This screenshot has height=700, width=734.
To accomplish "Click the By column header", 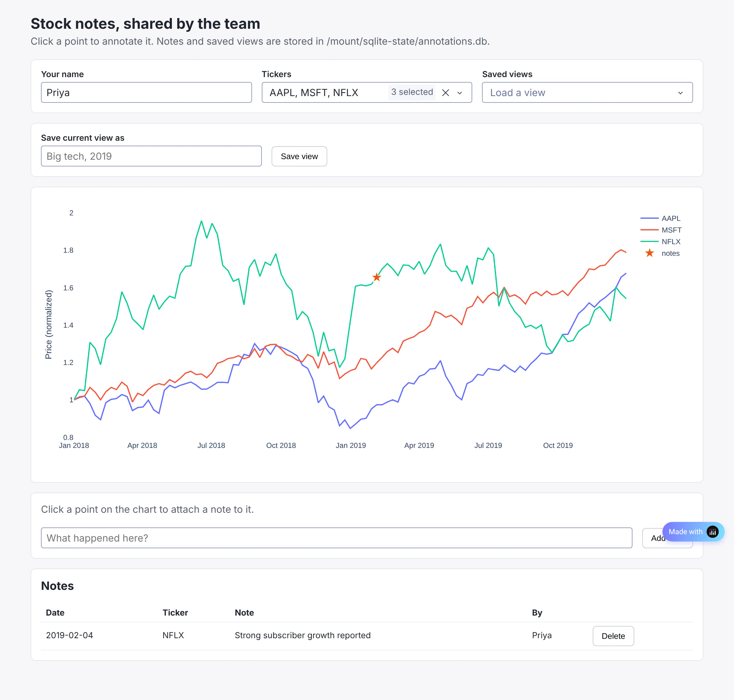I will [x=537, y=612].
